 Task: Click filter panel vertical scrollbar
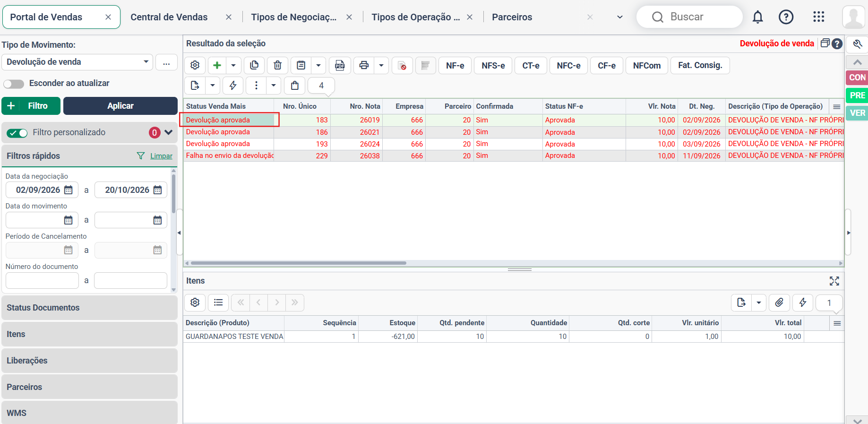(174, 194)
